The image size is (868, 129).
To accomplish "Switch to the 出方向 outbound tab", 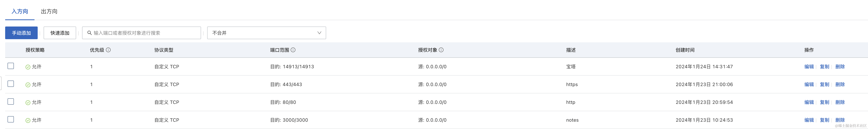I will click(49, 11).
